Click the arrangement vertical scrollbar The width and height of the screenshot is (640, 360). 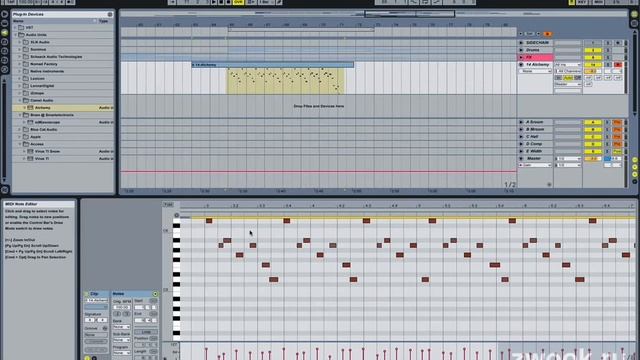pos(635,73)
